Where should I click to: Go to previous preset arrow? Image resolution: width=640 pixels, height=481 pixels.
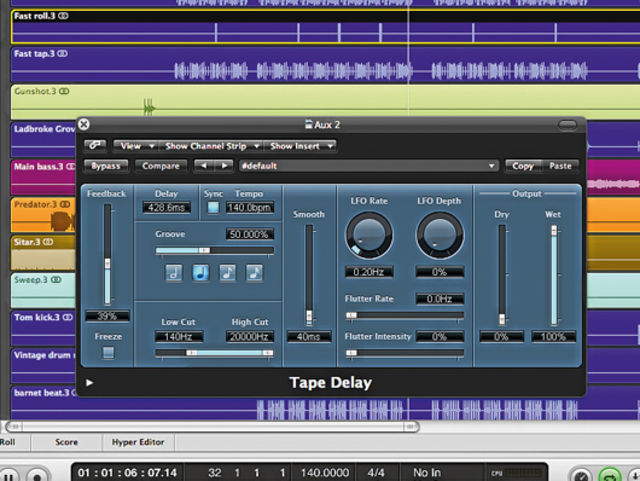204,166
